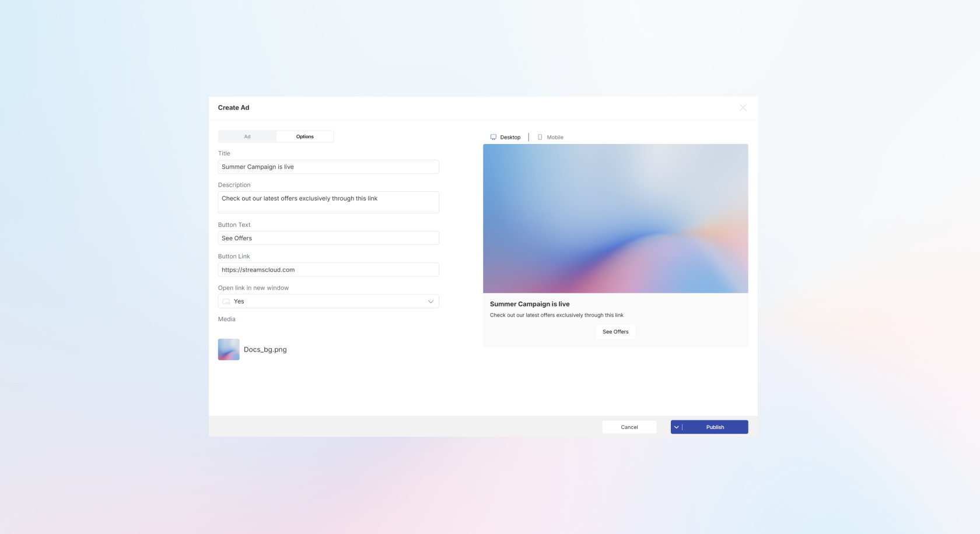Viewport: 980px width, 534px height.
Task: Click the Button Link URL field
Action: (x=328, y=270)
